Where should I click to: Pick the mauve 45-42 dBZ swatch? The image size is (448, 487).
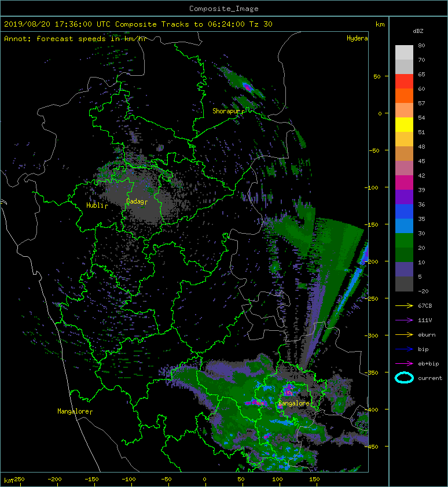[x=404, y=168]
